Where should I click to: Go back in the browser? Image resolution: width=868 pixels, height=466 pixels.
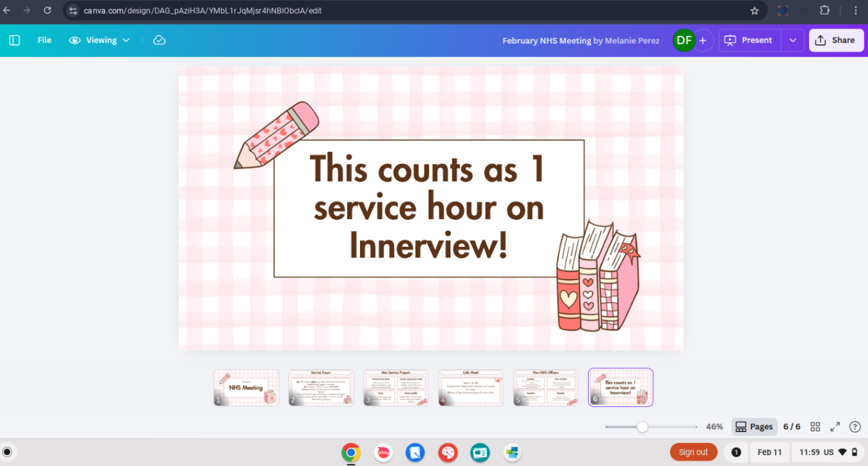click(7, 10)
